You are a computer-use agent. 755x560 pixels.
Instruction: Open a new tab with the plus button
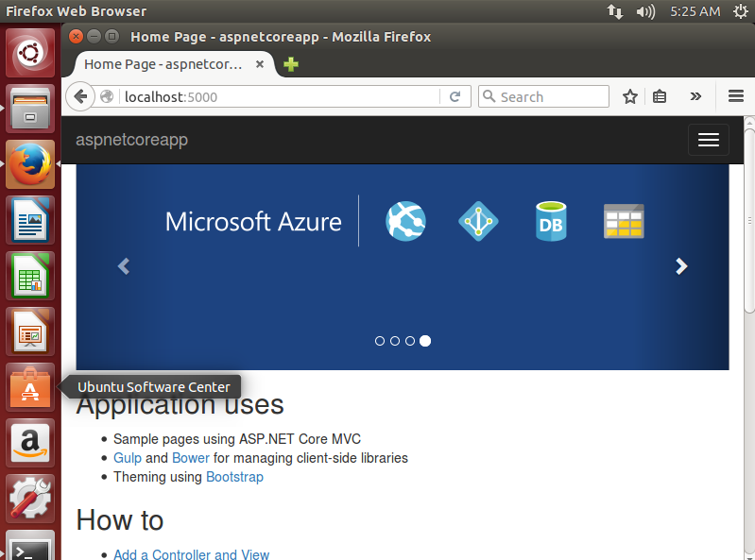point(291,64)
